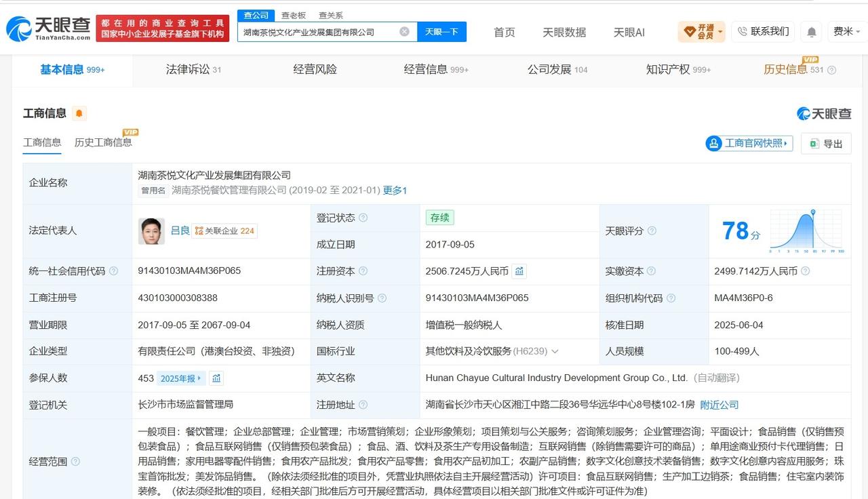
Task: Open 吕良 legal representative link
Action: (180, 231)
